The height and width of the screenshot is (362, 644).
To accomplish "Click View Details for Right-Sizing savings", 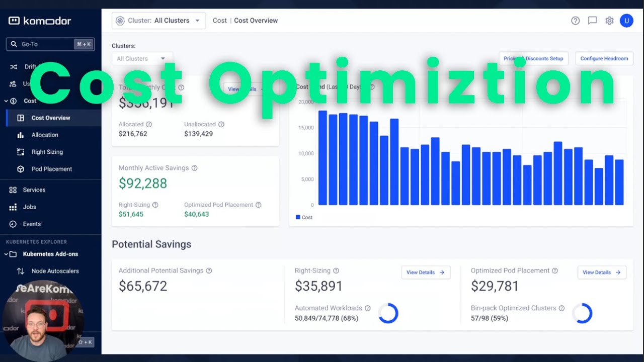I will click(x=426, y=272).
